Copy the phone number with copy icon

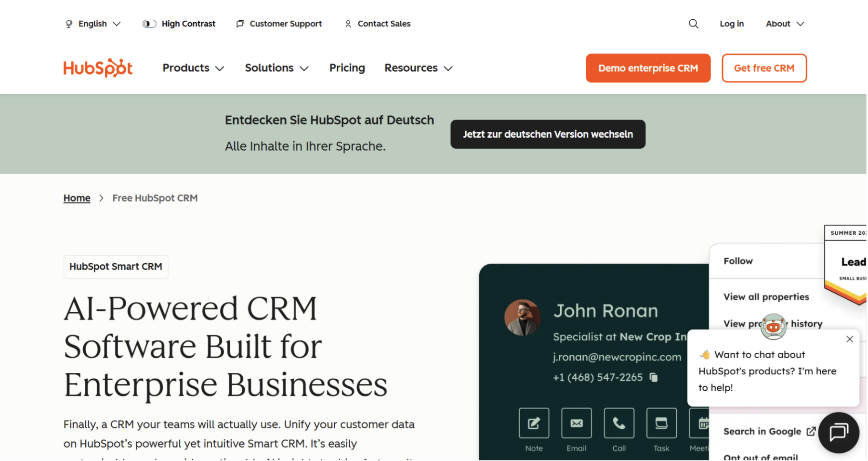pos(654,377)
